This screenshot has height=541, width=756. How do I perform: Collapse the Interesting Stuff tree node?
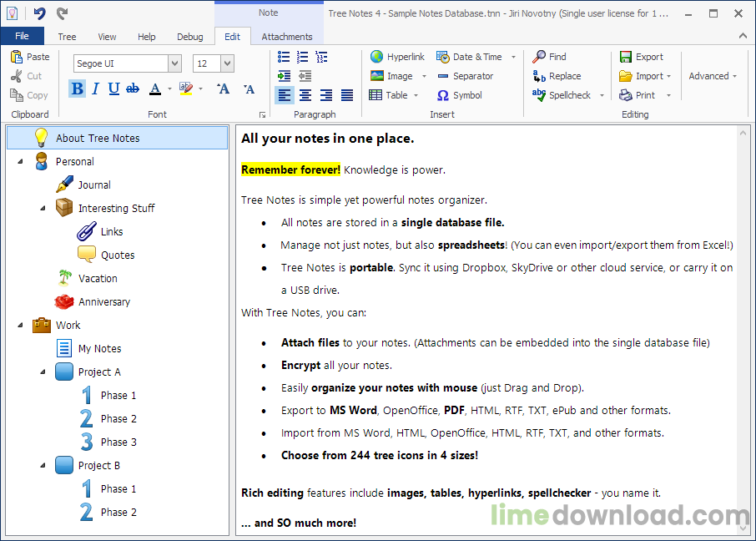43,208
